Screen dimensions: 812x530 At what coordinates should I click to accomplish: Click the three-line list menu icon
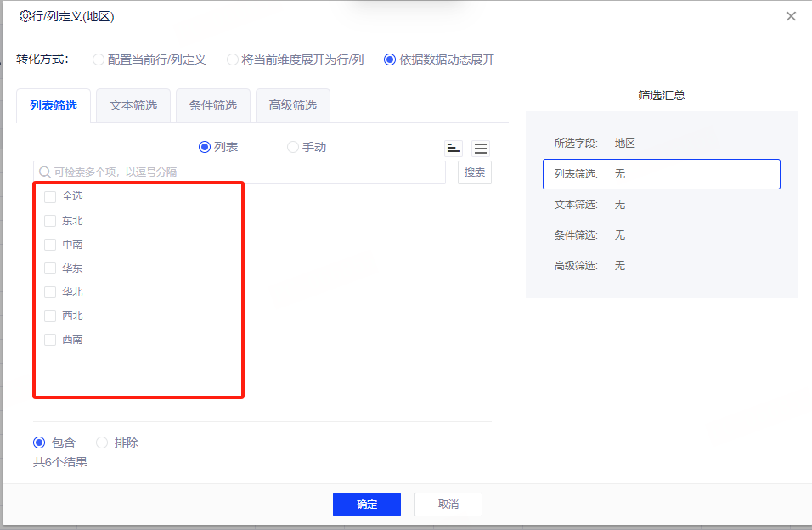pos(481,148)
